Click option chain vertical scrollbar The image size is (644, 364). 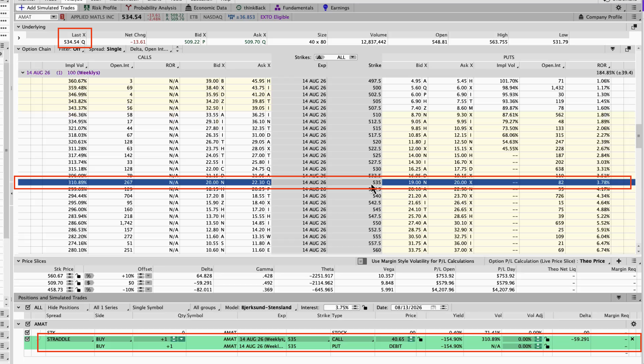638,136
